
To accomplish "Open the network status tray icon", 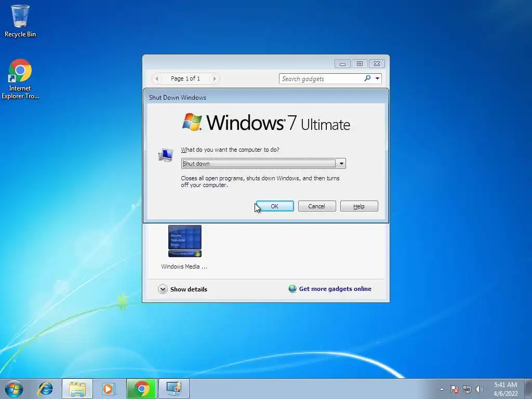I will point(467,389).
